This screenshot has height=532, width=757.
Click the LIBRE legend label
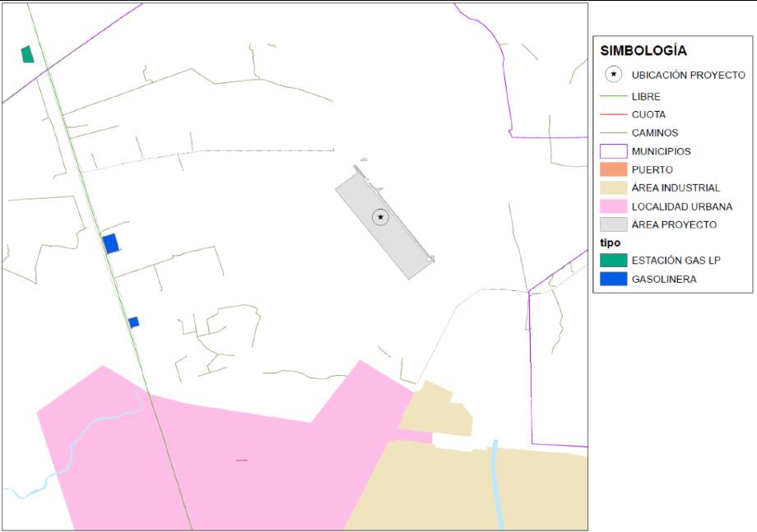(646, 96)
